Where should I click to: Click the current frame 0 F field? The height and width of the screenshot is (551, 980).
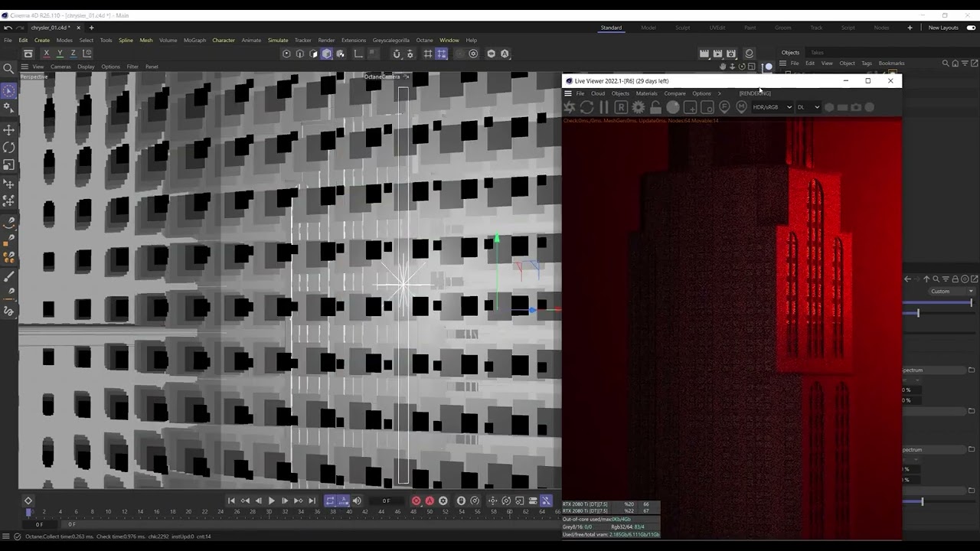[x=387, y=501]
